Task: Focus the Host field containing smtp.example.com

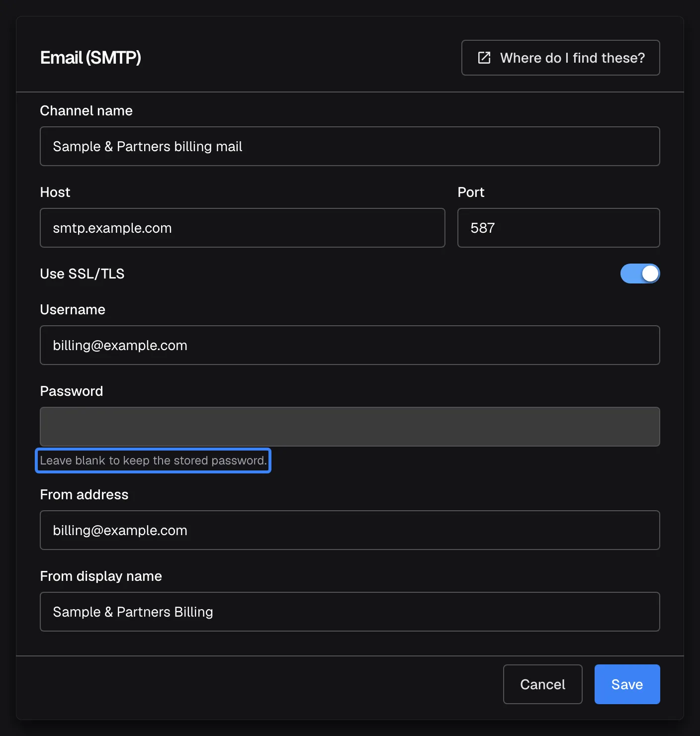Action: point(242,228)
